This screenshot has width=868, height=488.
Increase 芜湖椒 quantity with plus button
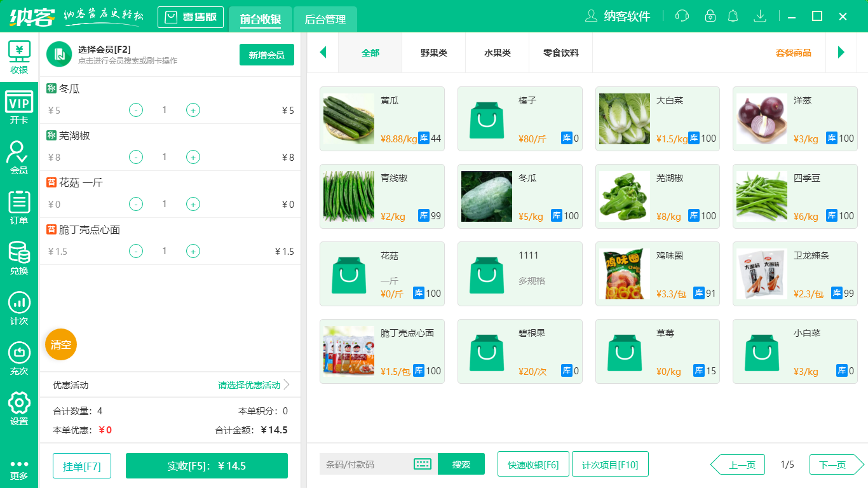[193, 157]
